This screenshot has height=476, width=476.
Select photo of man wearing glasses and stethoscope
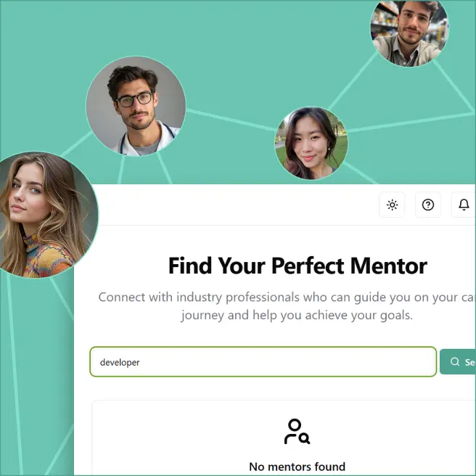(136, 106)
